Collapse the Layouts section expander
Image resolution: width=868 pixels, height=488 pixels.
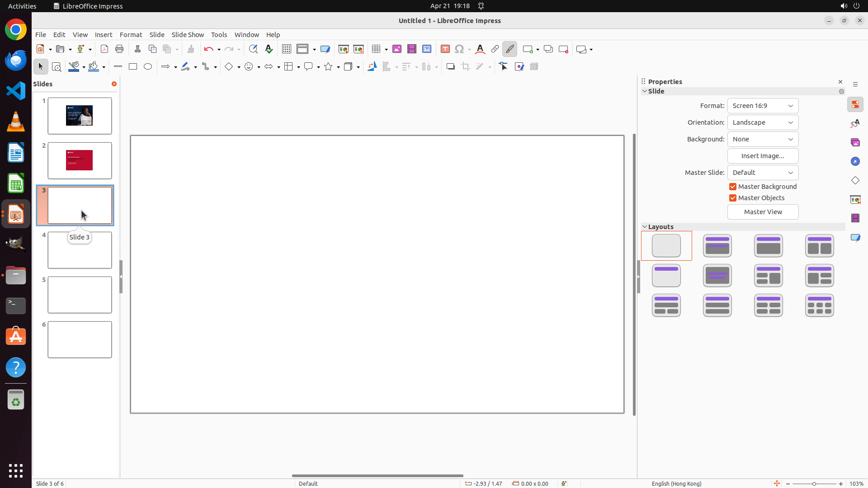645,227
